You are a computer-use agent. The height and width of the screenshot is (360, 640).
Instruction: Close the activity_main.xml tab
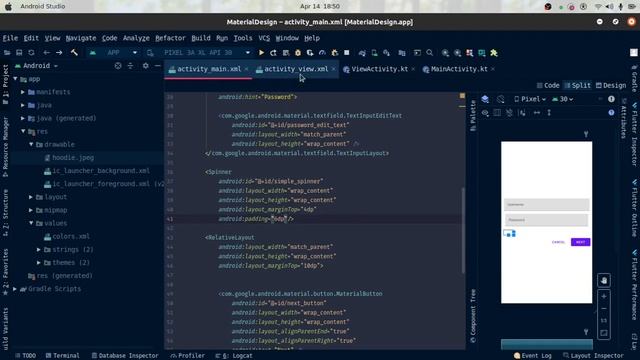click(x=247, y=69)
